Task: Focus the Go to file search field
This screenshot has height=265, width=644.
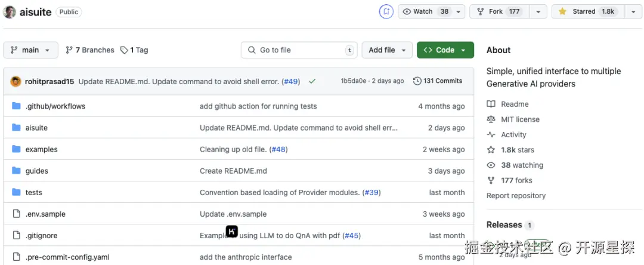Action: [x=299, y=50]
